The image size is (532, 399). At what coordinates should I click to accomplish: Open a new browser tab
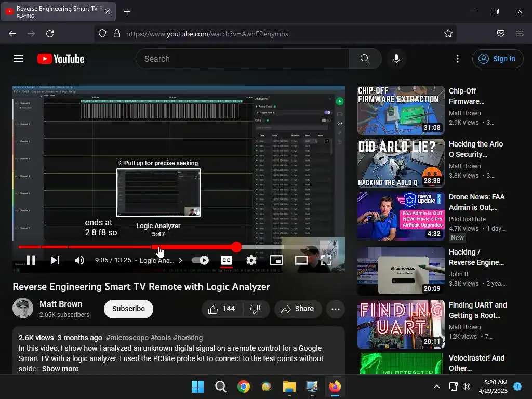tap(127, 12)
